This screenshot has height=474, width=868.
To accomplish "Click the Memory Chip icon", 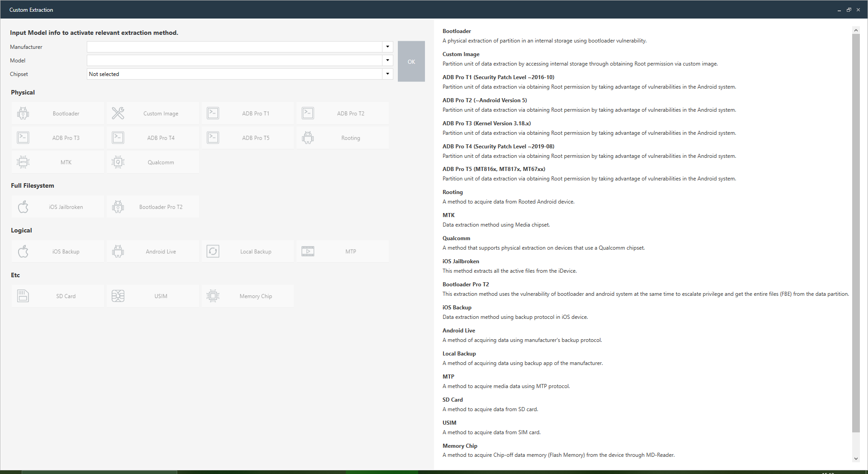I will [x=213, y=296].
